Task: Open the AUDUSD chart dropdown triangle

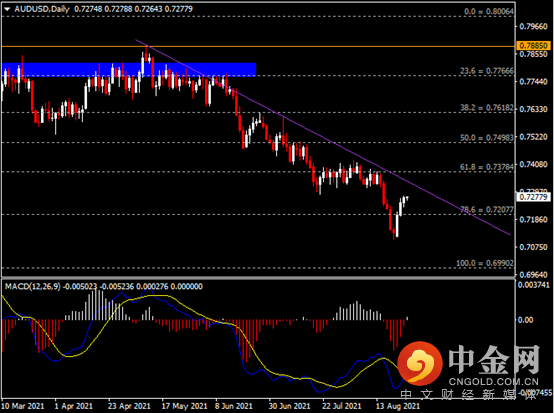Action: click(x=7, y=9)
